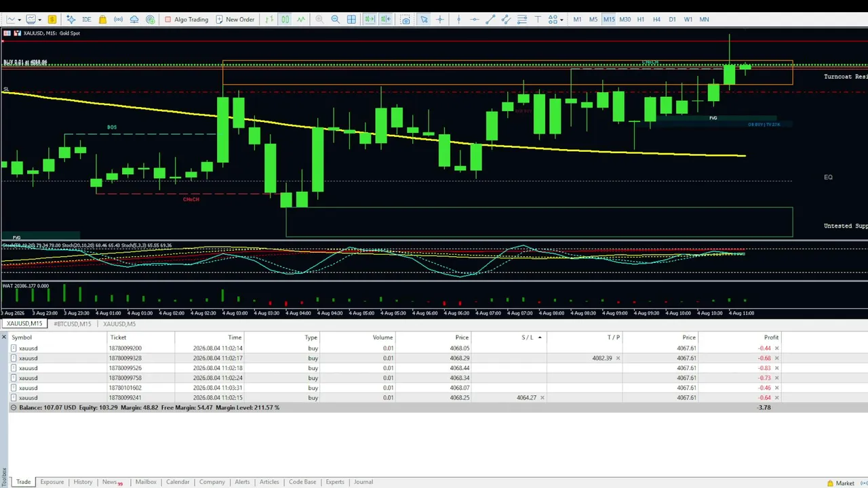Expand the chart templates dropdown arrow
The image size is (868, 488).
pos(40,19)
